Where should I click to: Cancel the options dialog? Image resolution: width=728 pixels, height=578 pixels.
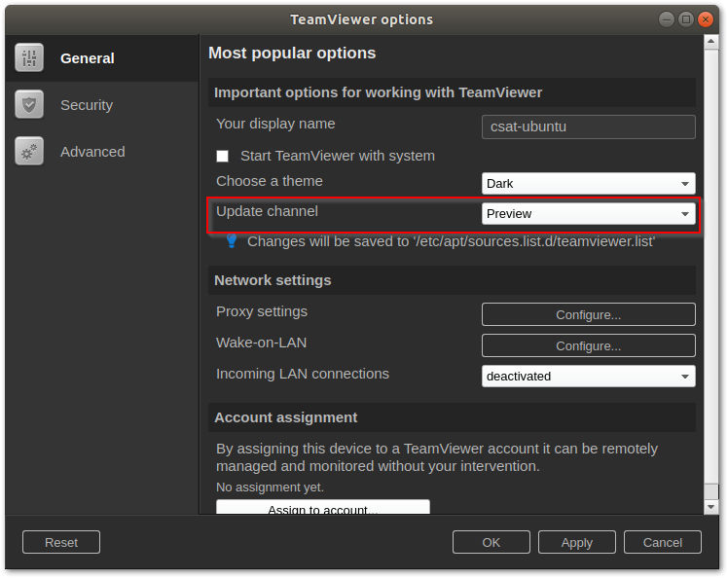point(663,542)
